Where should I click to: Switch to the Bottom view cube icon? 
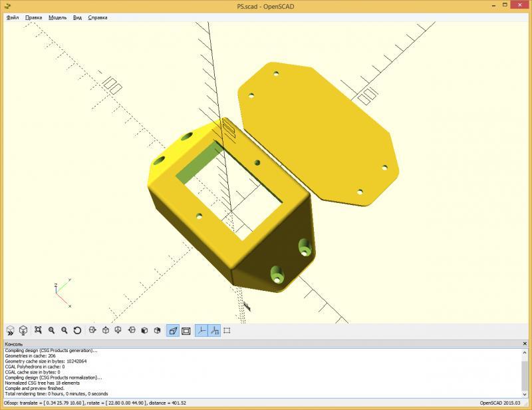(x=118, y=330)
